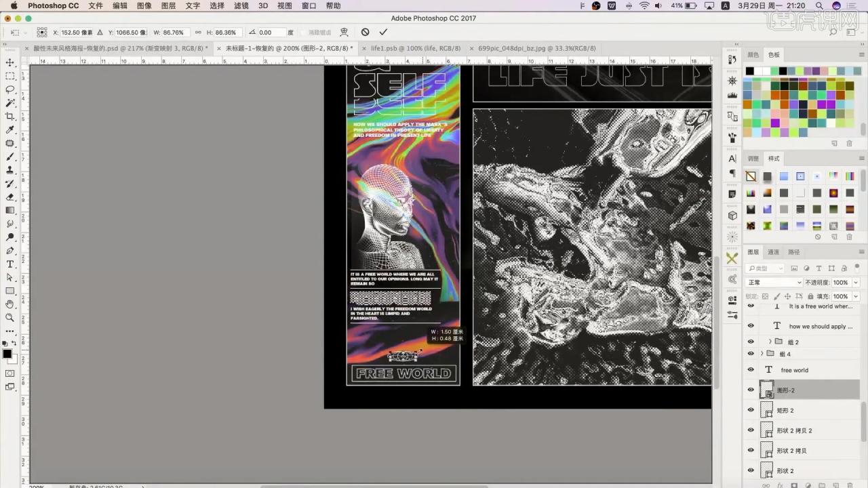Screen dimensions: 868x488
Task: Hide the 形状 2 layer
Action: pyautogui.click(x=751, y=470)
